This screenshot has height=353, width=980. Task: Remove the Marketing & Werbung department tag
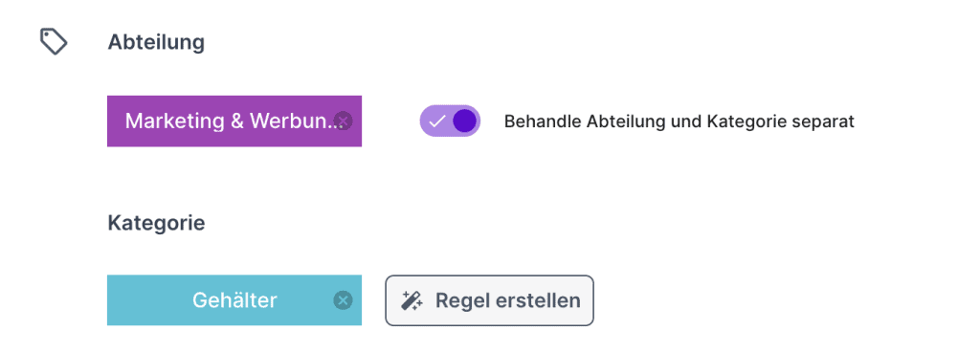(x=344, y=121)
